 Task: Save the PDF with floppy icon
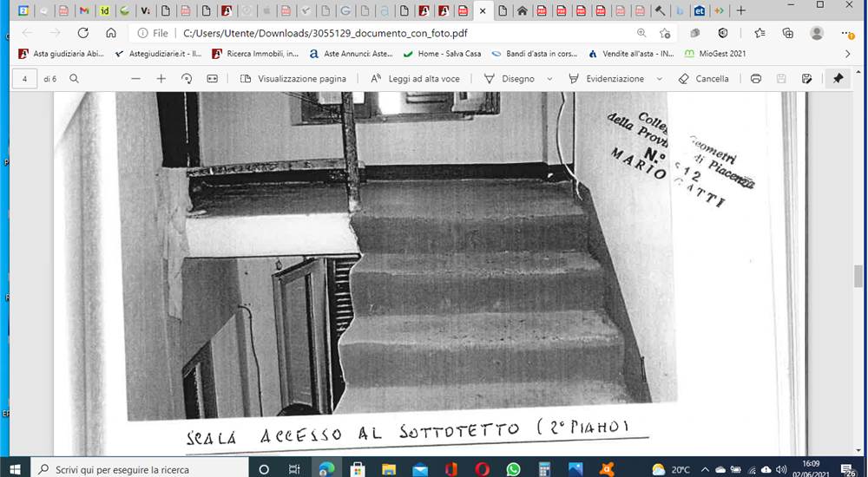[781, 79]
